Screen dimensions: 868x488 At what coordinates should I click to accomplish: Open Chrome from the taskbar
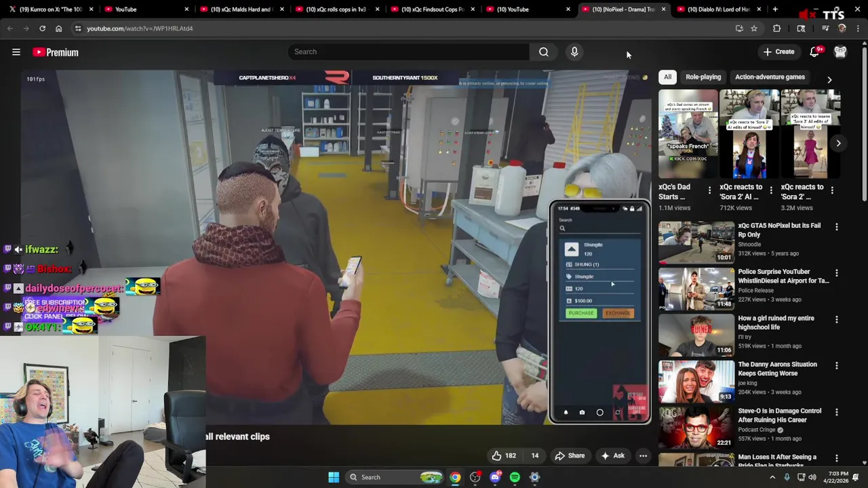(x=455, y=477)
